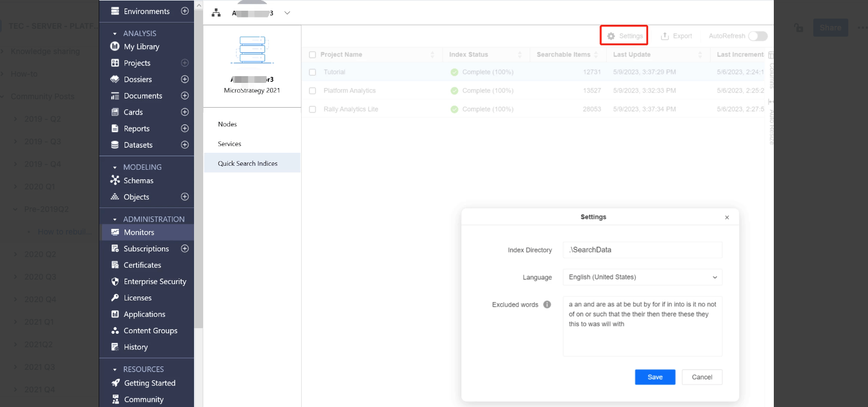
Task: Tick the Platform Analytics row checkbox
Action: click(x=312, y=91)
